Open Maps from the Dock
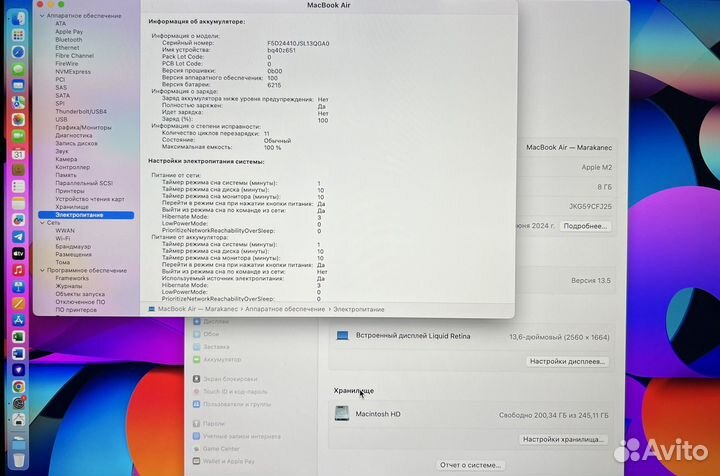This screenshot has width=720, height=476. click(18, 103)
